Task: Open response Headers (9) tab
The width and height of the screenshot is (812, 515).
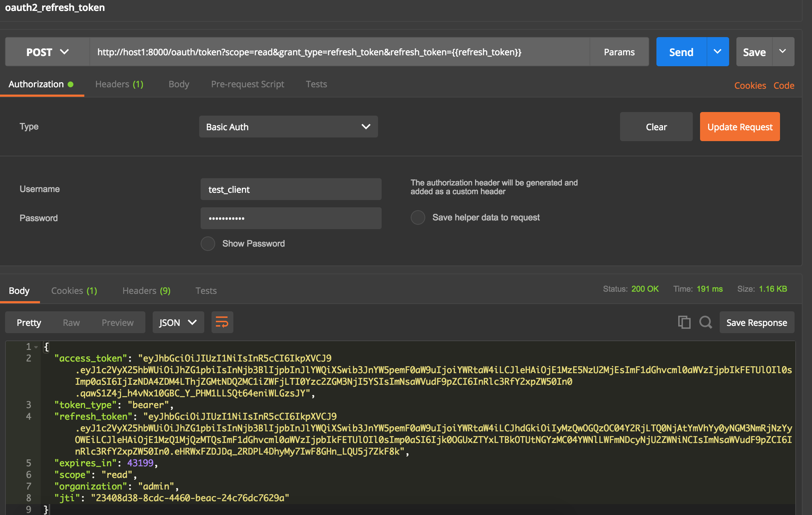Action: coord(146,291)
